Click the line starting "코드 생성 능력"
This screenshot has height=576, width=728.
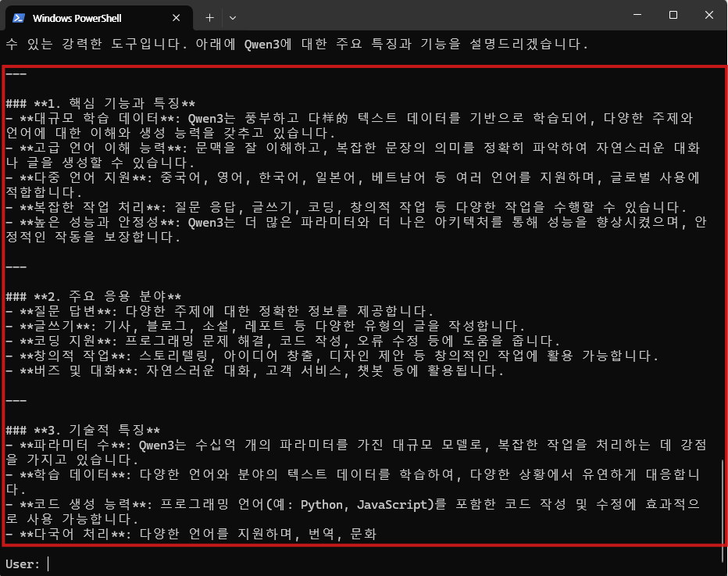[353, 504]
